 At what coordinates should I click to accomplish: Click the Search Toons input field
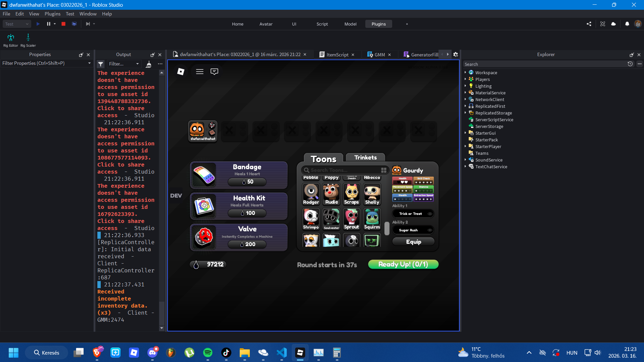[x=340, y=170]
